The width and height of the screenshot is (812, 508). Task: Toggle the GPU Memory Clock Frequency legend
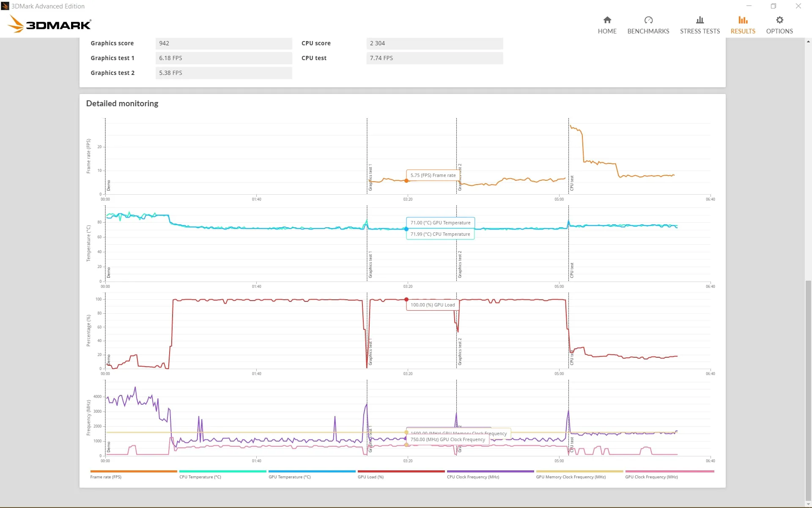[579, 474]
